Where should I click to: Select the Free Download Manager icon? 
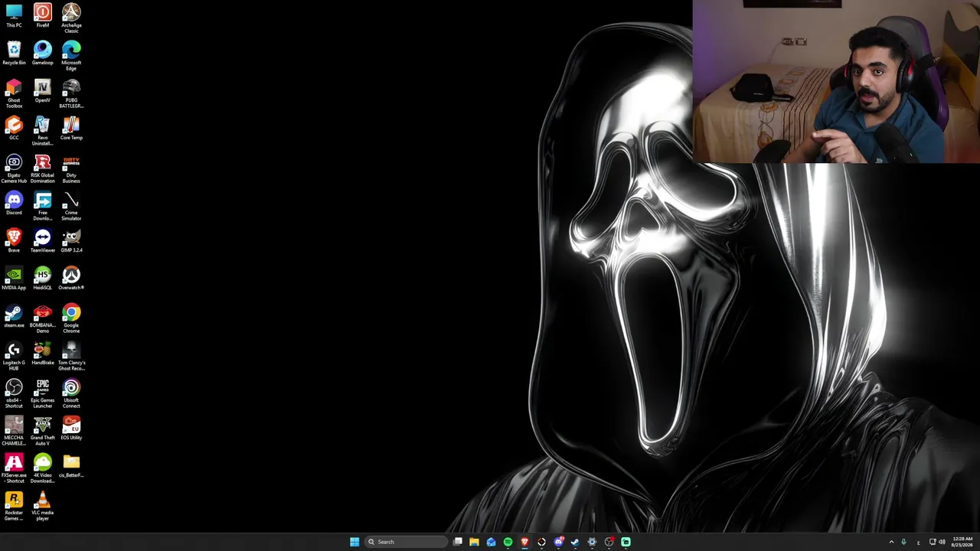pyautogui.click(x=42, y=206)
